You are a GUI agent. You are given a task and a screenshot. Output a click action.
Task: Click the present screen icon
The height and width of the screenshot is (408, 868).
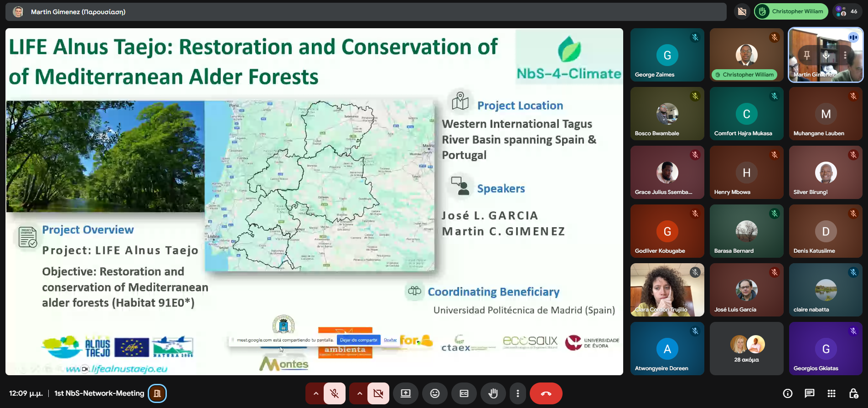(x=406, y=393)
